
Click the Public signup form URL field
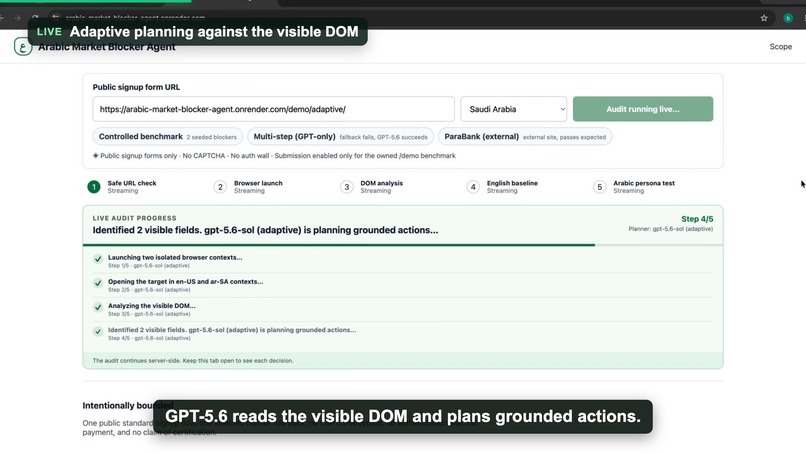point(273,109)
